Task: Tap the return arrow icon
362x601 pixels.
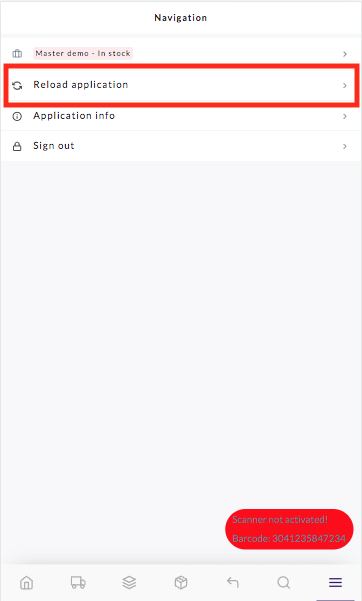Action: [x=232, y=583]
